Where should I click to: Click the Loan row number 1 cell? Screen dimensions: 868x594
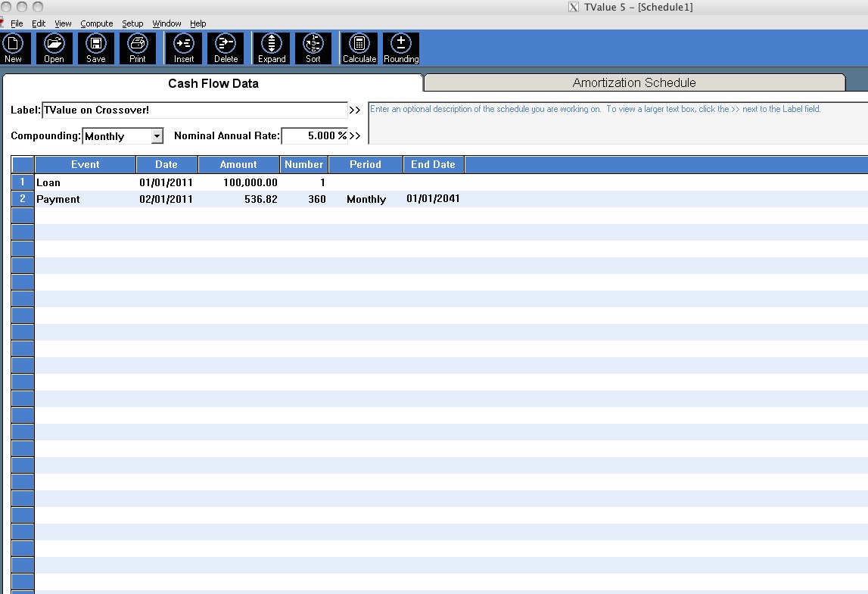[x=304, y=182]
